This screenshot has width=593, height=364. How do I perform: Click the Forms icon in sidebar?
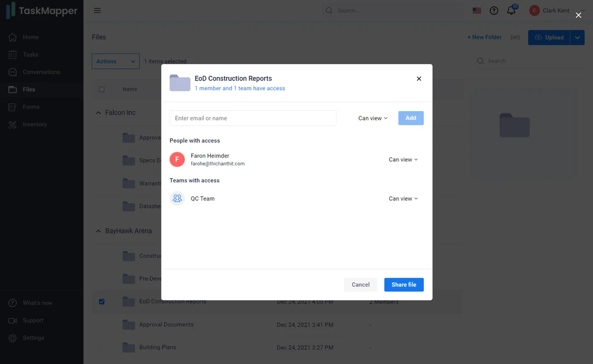13,107
